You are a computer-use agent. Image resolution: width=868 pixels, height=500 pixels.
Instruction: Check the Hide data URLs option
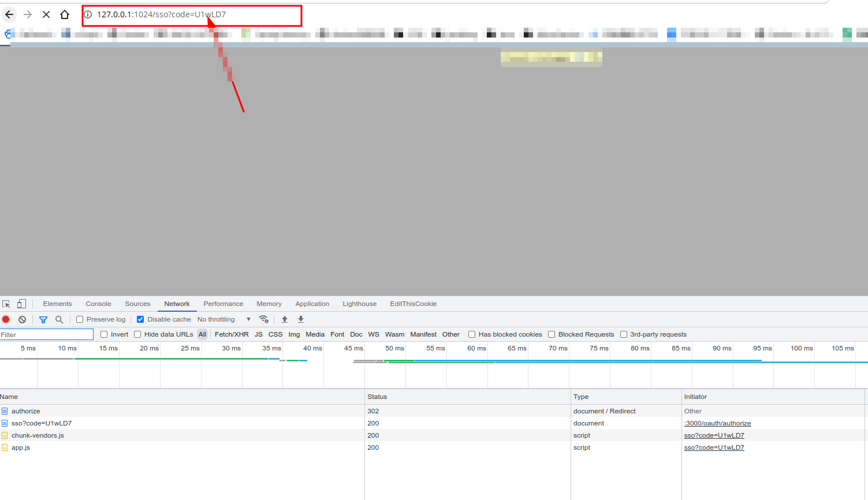137,334
